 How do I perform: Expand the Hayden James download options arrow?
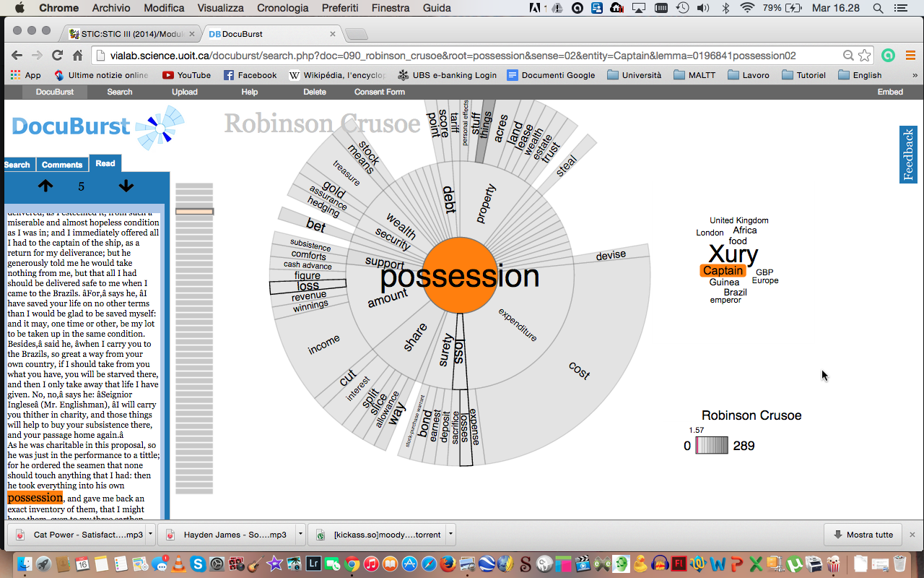300,535
